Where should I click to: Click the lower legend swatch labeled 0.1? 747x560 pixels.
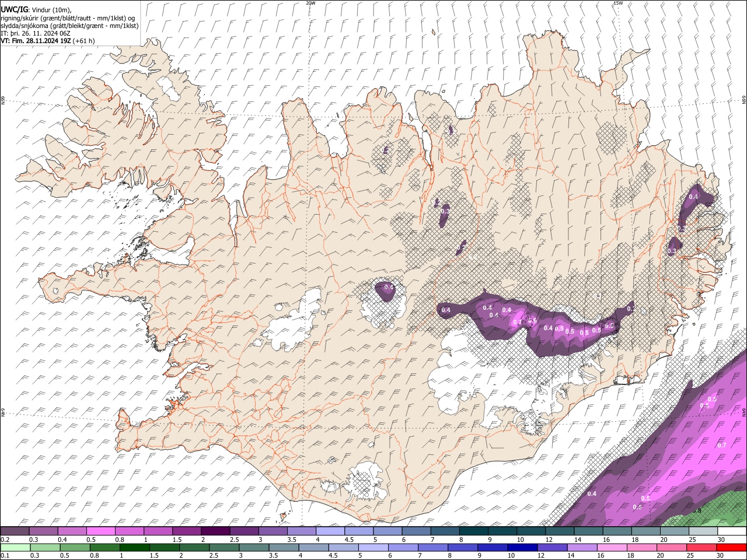(15, 547)
